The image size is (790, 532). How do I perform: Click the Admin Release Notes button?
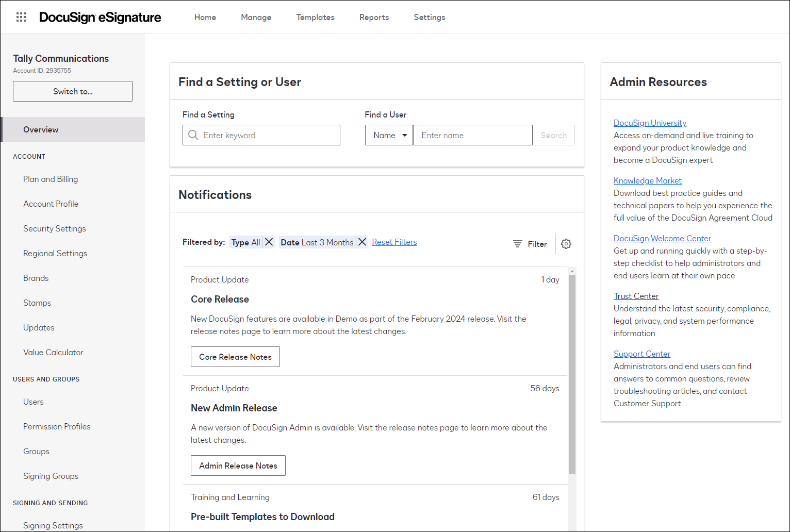(x=238, y=465)
